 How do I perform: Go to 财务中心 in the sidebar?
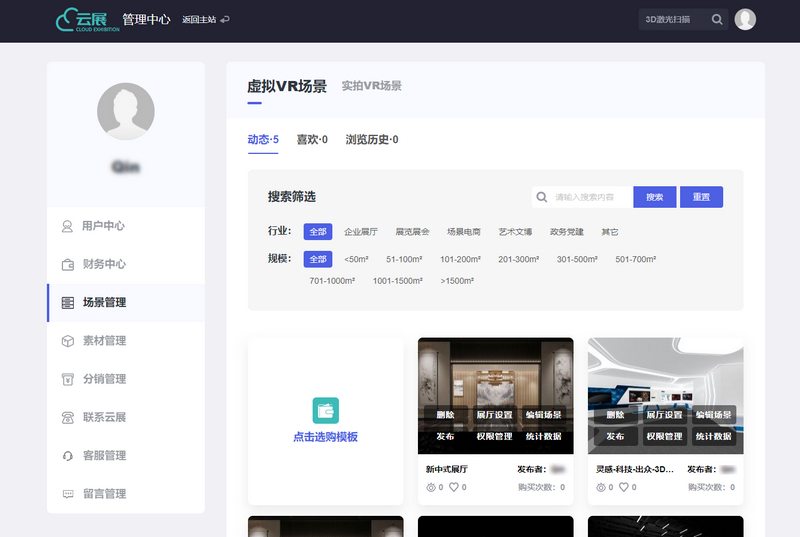pyautogui.click(x=103, y=264)
